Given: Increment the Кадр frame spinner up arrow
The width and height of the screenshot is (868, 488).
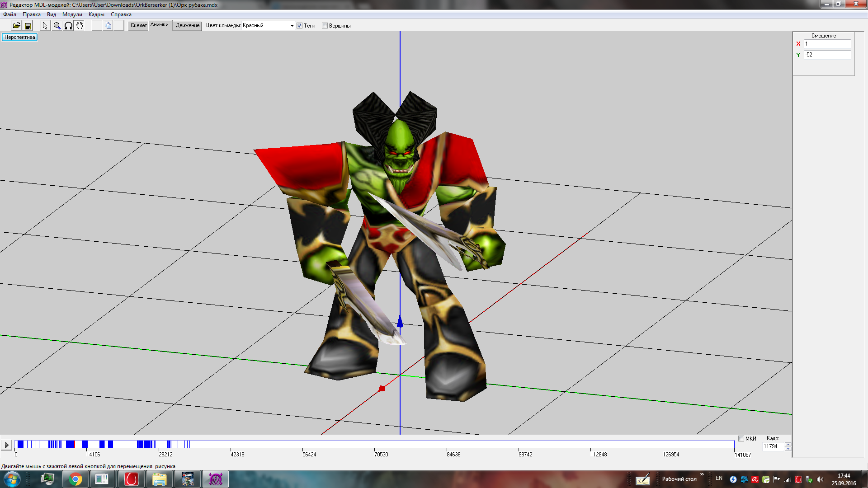Looking at the screenshot, I should [x=788, y=444].
